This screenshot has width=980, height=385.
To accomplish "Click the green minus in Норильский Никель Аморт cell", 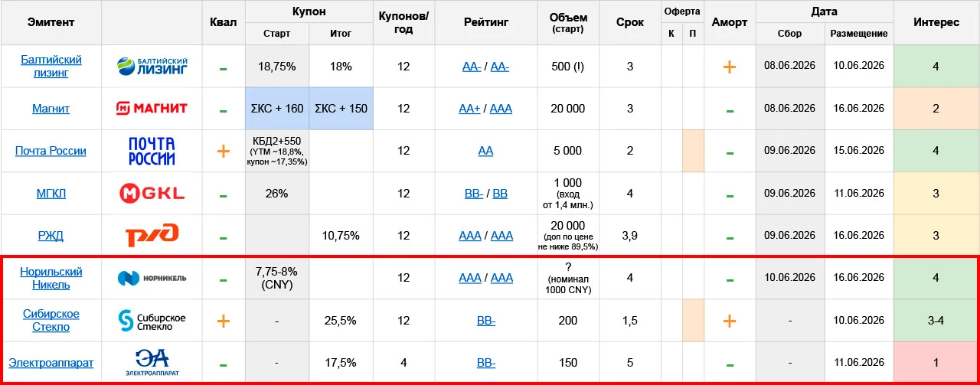I will pos(729,279).
